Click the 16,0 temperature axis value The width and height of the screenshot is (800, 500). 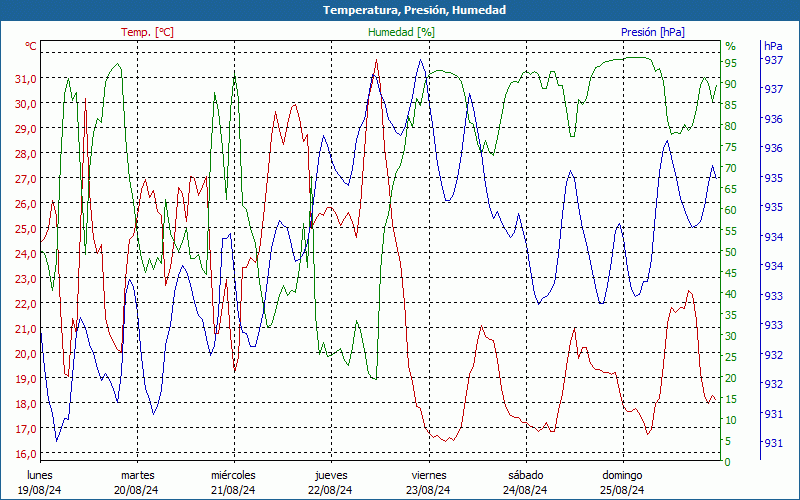pyautogui.click(x=26, y=454)
